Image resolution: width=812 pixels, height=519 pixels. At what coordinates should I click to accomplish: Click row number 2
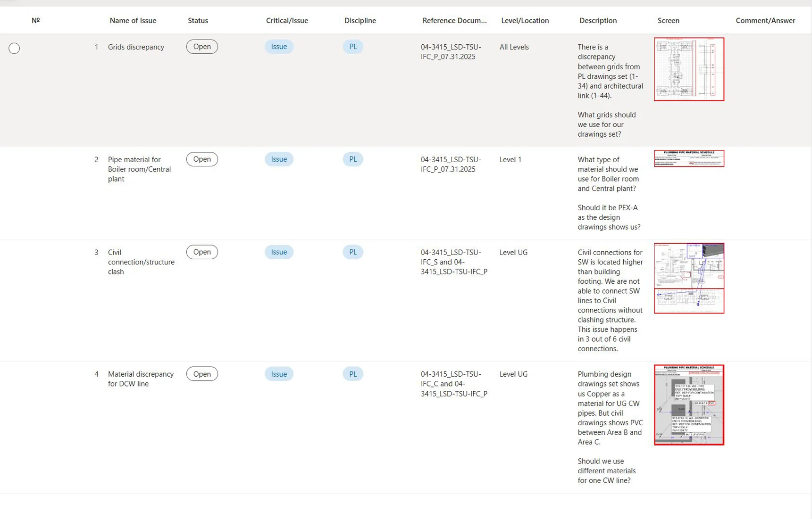[x=96, y=160]
